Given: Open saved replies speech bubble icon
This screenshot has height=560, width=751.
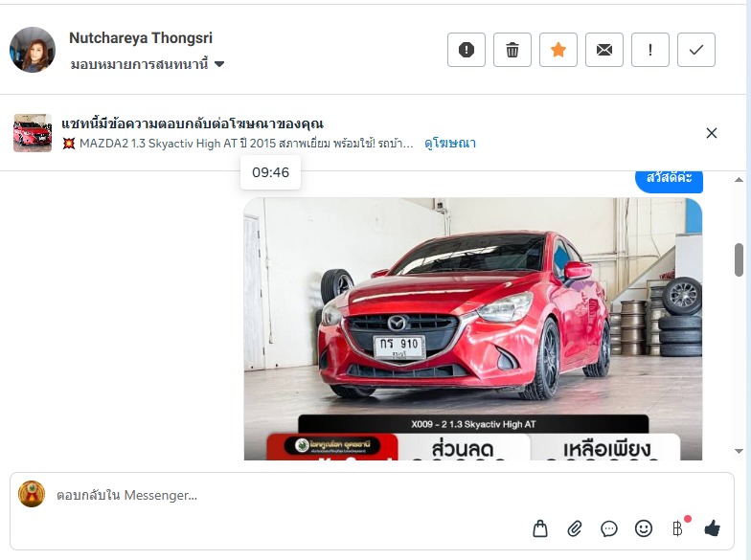Looking at the screenshot, I should tap(609, 528).
